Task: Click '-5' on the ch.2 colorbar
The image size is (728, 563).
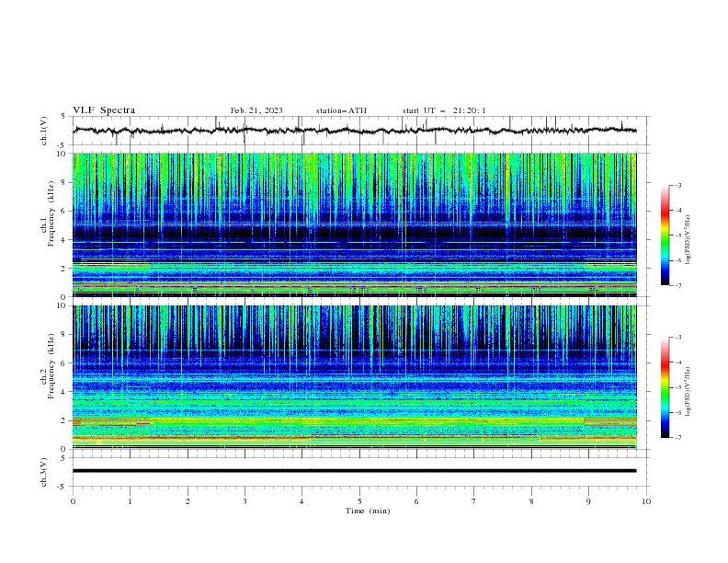Action: point(678,387)
